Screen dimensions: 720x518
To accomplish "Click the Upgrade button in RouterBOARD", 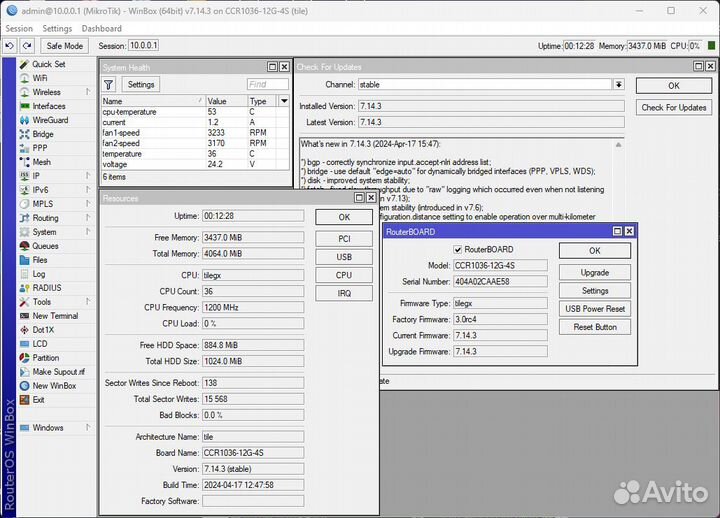I will tap(595, 272).
